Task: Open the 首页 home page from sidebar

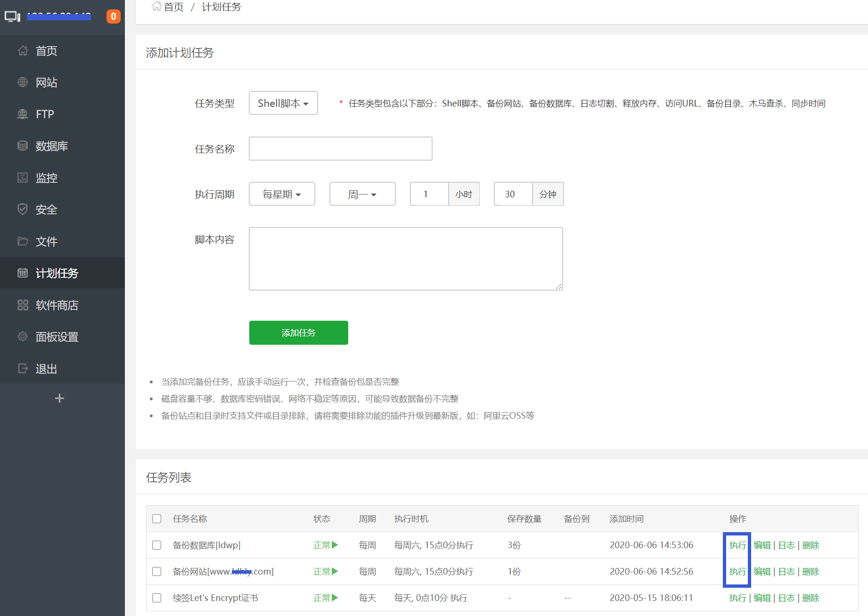Action: (46, 51)
